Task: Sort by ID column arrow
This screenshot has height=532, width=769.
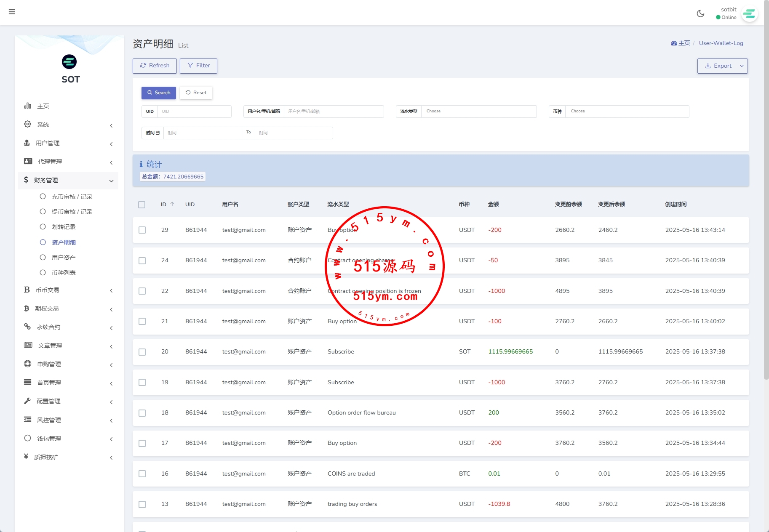Action: tap(172, 204)
